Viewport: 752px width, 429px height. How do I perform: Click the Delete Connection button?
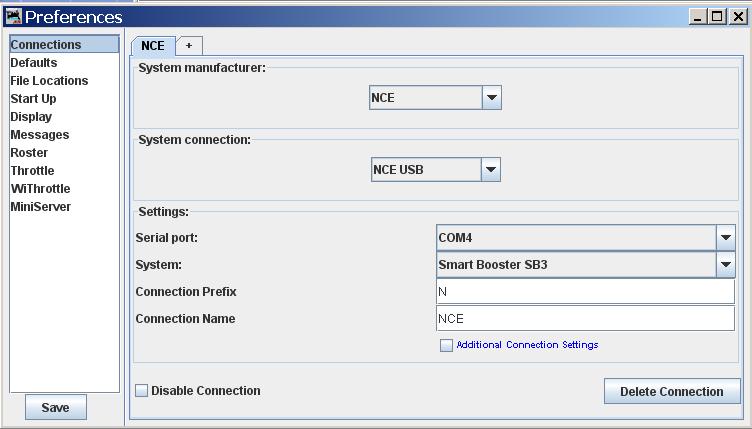pos(672,392)
